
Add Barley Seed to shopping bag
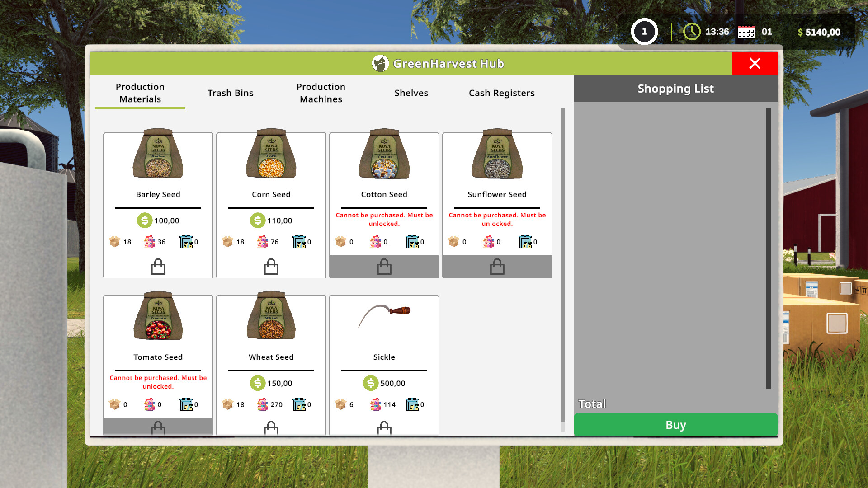(158, 267)
